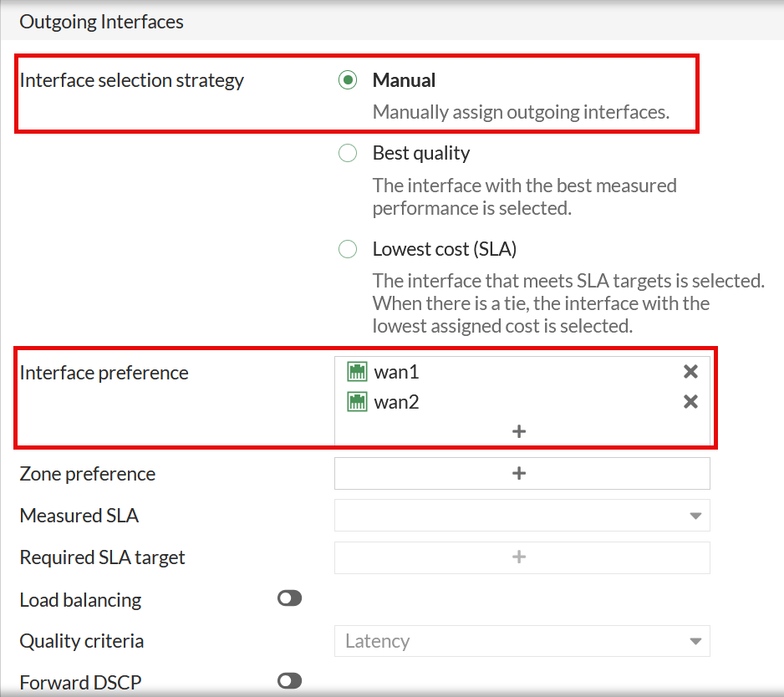Turn on Forward DSCP switch
This screenshot has width=784, height=697.
pyautogui.click(x=289, y=682)
